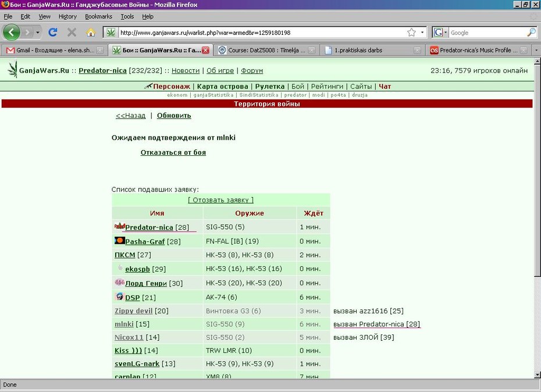541x392 pixels.
Task: Close the 1.praktiskais darbs tab
Action: [x=417, y=50]
